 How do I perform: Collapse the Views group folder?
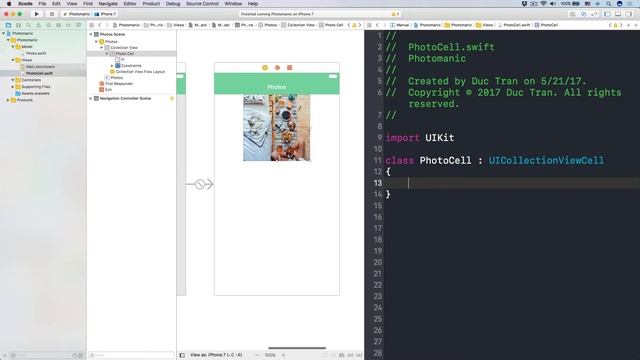click(13, 60)
